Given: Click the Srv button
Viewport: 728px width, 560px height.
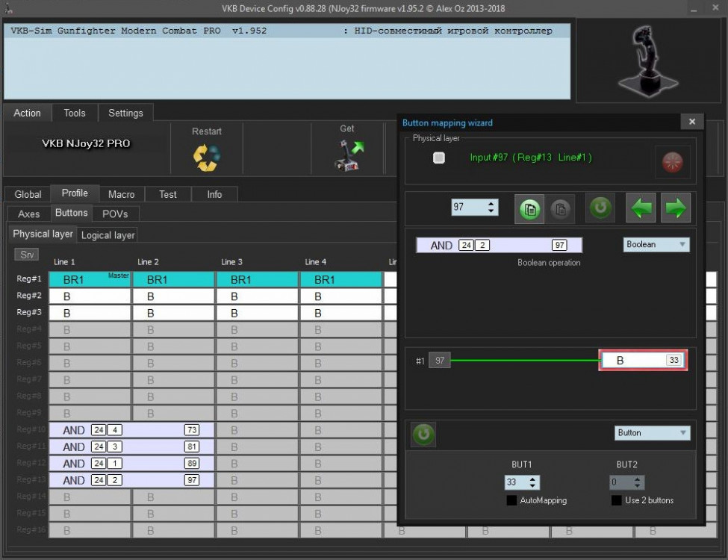Looking at the screenshot, I should tap(26, 255).
